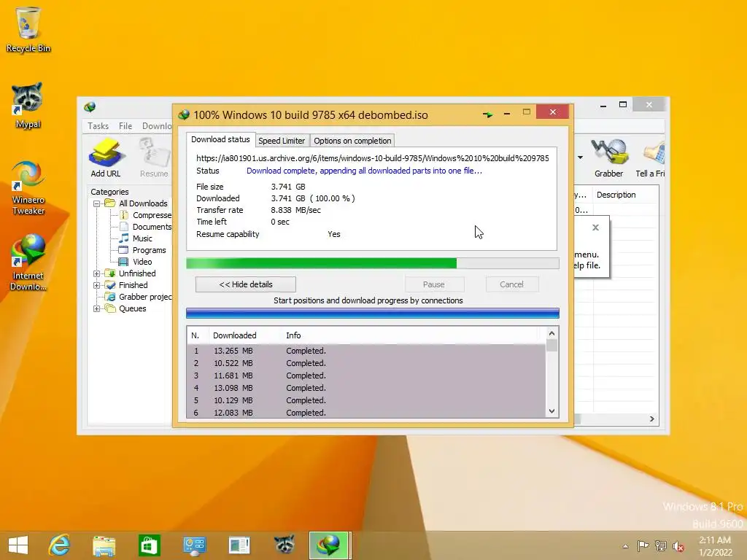Switch to Speed Limiter tab
The height and width of the screenshot is (560, 747).
[x=282, y=141]
